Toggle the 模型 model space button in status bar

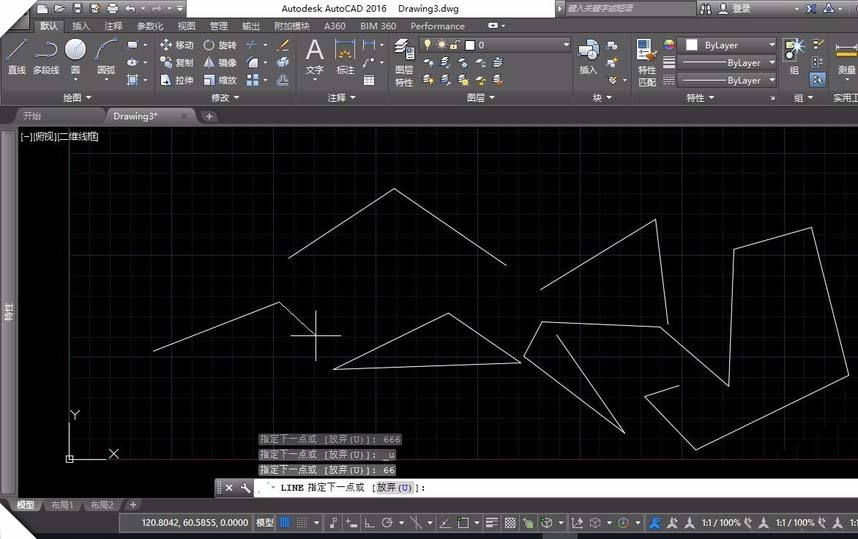[x=265, y=522]
